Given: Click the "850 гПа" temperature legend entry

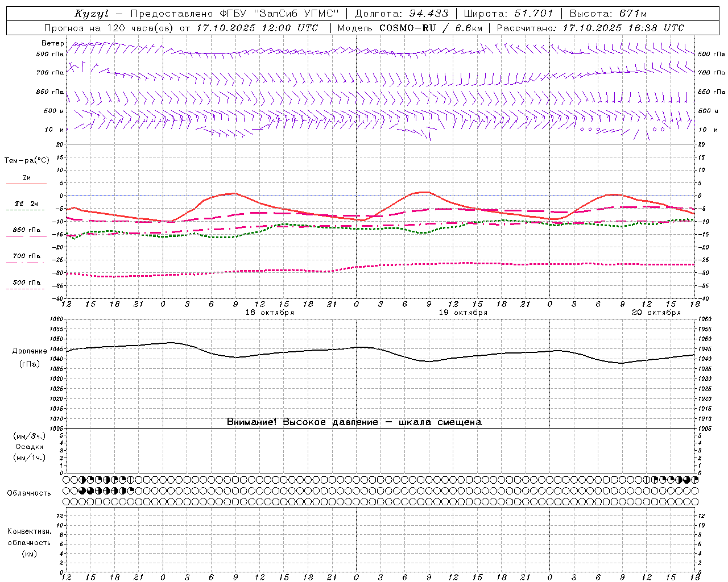Looking at the screenshot, I should (27, 230).
